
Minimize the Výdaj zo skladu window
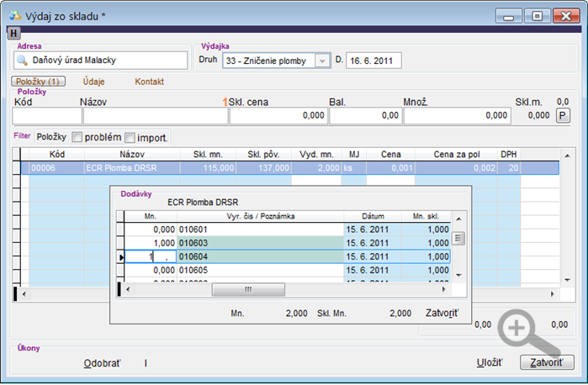pos(508,16)
